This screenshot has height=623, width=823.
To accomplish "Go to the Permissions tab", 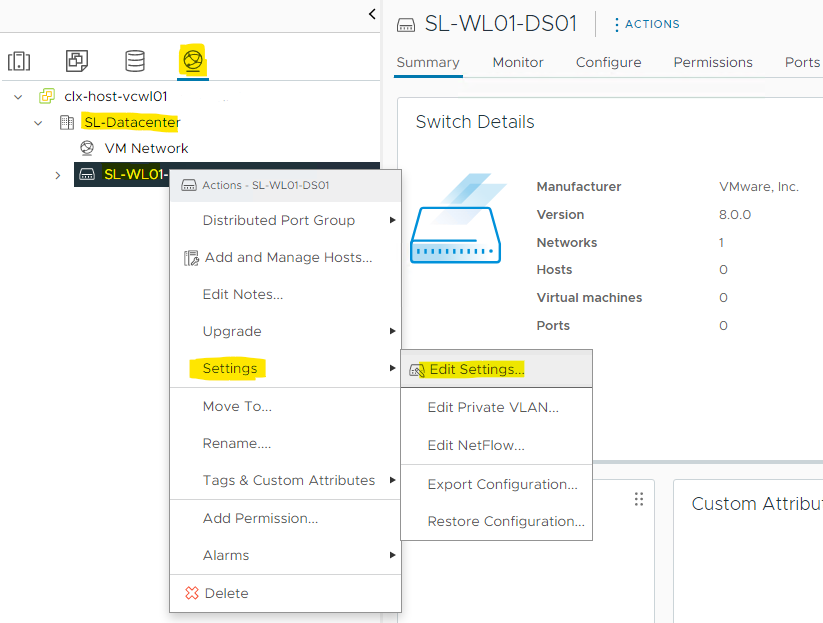I will [712, 62].
